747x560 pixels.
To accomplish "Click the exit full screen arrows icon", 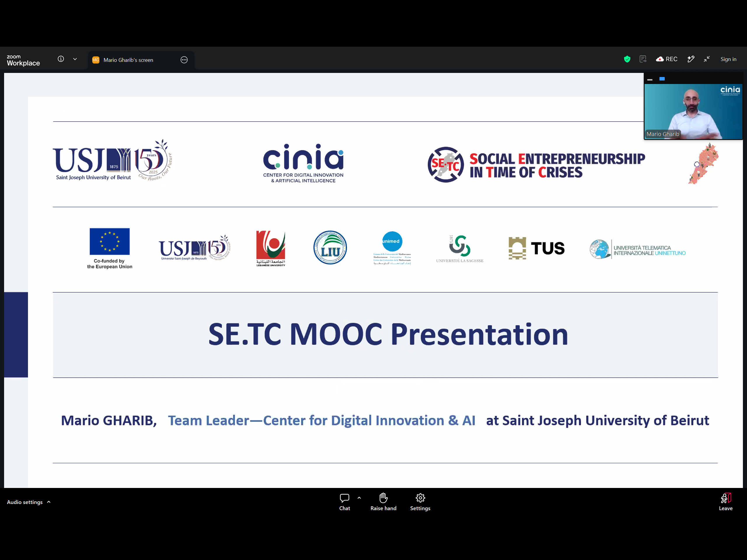I will point(707,59).
